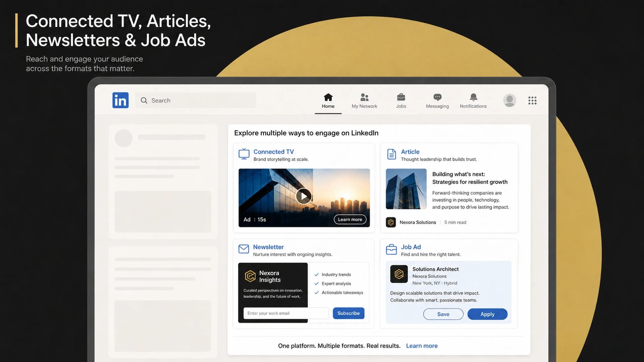Viewport: 644px width, 362px height.
Task: Click the Job Ad briefcase icon
Action: coord(391,249)
